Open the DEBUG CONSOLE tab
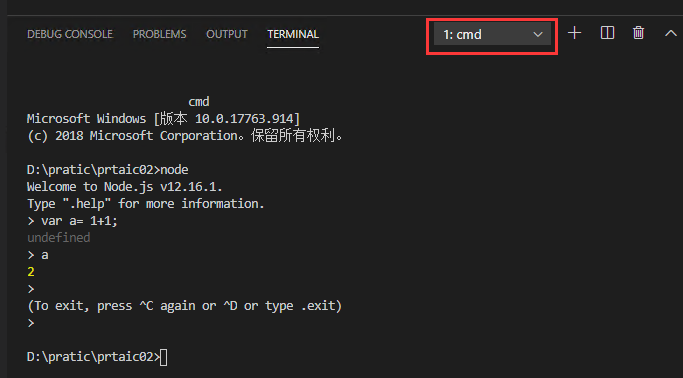 (x=70, y=34)
